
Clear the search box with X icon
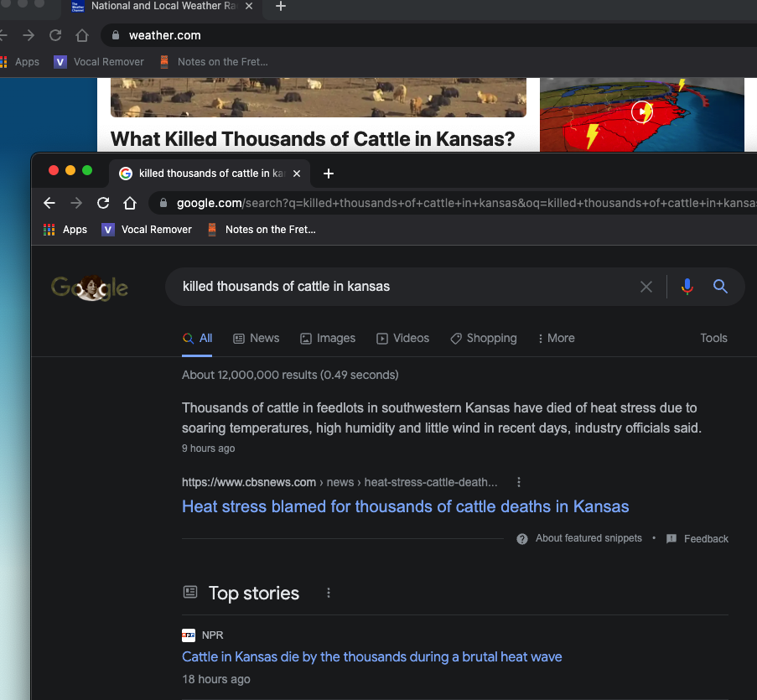click(x=646, y=287)
